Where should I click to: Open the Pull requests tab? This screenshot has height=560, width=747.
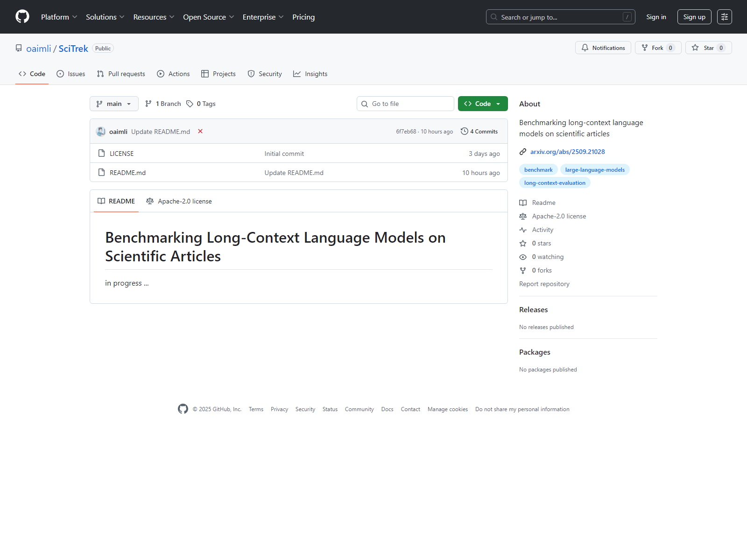[121, 74]
